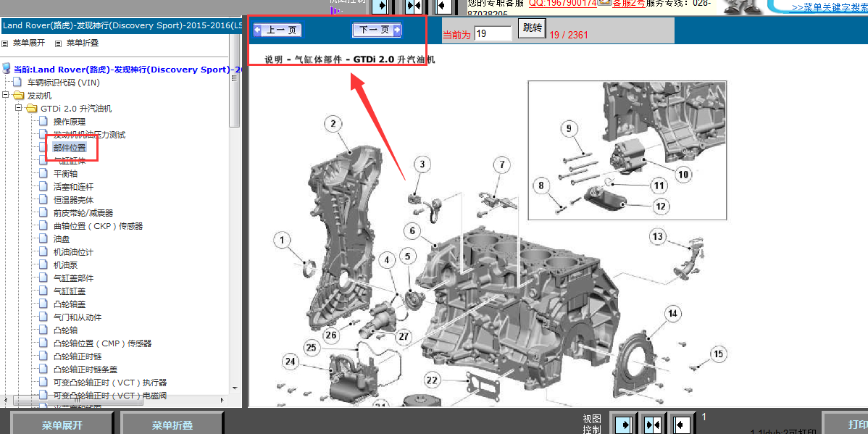Viewport: 868px width, 434px height.
Task: Click document icon beside 油盘
Action: (43, 238)
